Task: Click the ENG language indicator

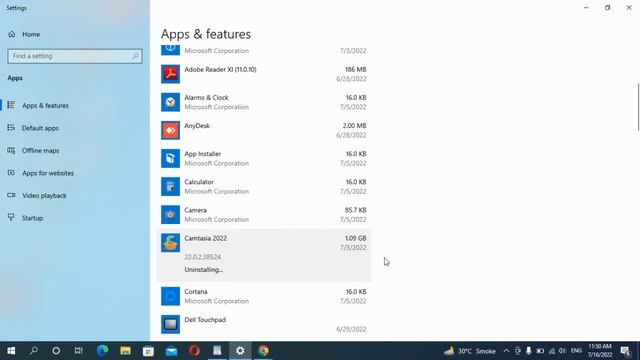Action: click(576, 351)
